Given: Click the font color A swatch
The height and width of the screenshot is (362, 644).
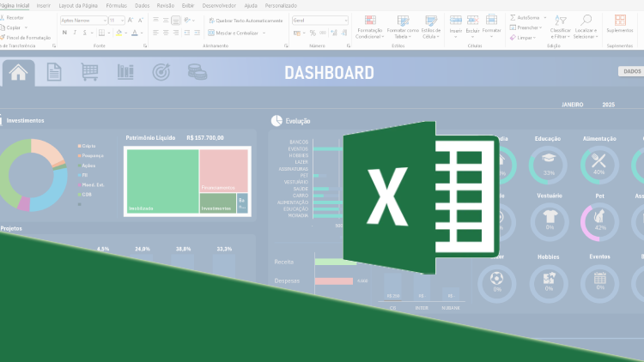Looking at the screenshot, I should pyautogui.click(x=134, y=33).
